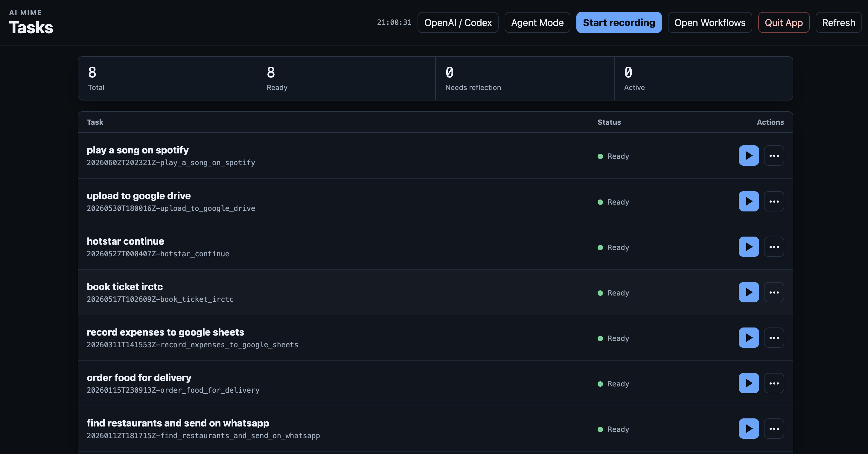Click Ready status of upload to google drive
The width and height of the screenshot is (868, 454).
click(613, 202)
